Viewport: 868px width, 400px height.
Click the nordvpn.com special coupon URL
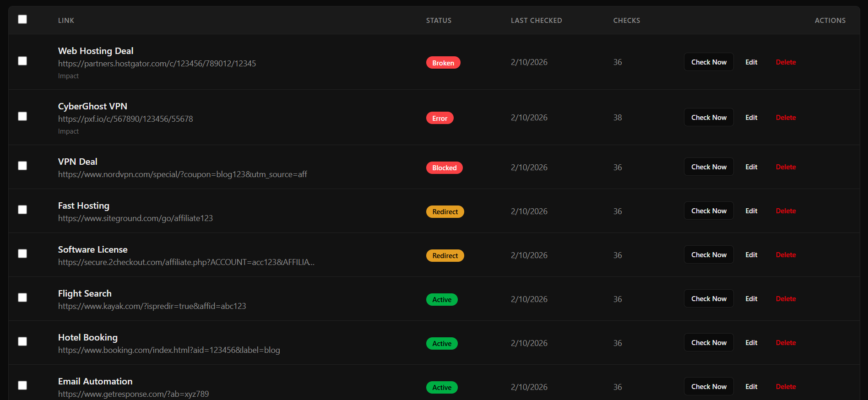(x=183, y=174)
